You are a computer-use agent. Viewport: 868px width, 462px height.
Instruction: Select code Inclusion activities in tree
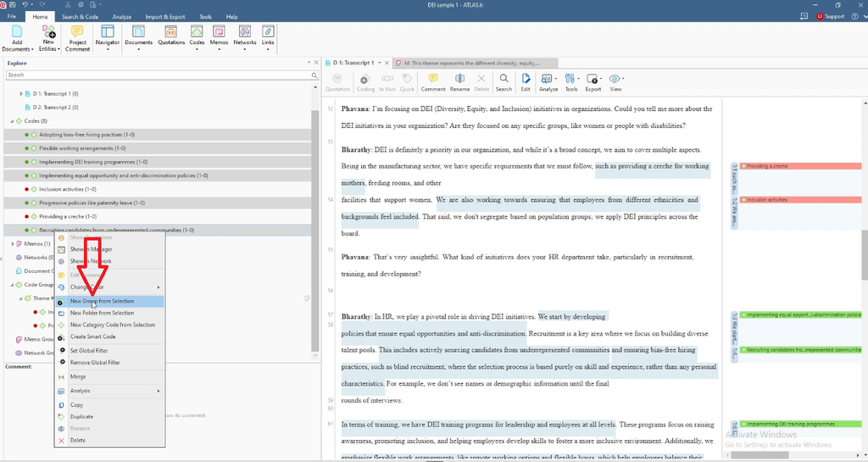[x=68, y=189]
